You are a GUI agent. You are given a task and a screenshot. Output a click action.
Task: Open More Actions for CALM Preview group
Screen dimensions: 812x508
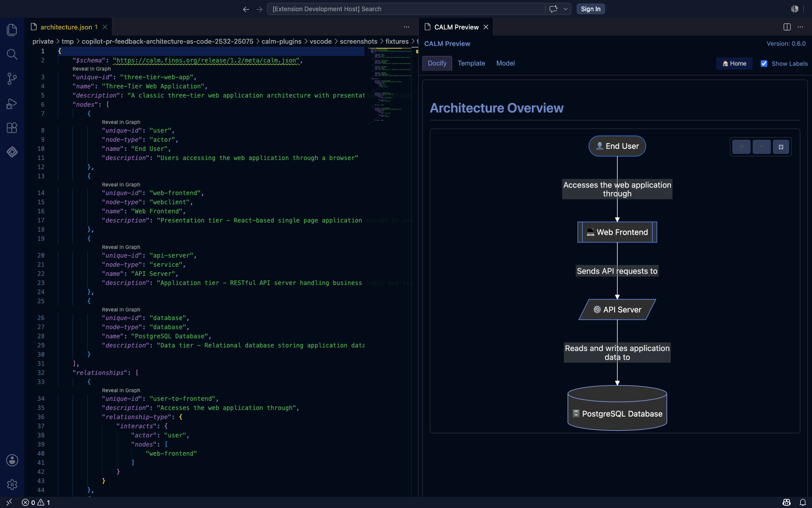click(x=800, y=27)
